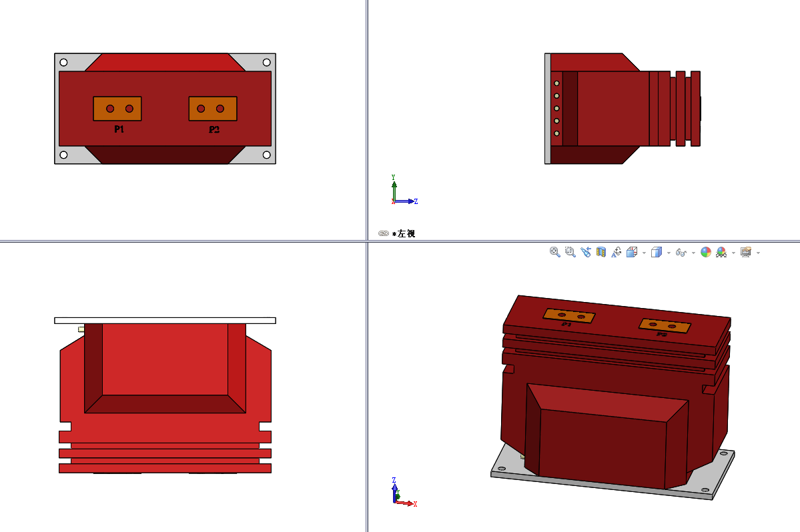Select the P2 orange terminal plate in top view
This screenshot has width=800, height=532.
[x=213, y=109]
